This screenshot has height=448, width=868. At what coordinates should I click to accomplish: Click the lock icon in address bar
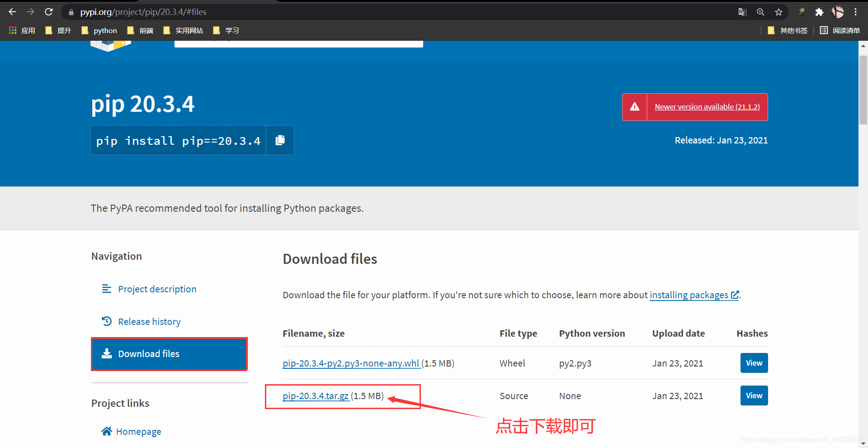pyautogui.click(x=71, y=12)
